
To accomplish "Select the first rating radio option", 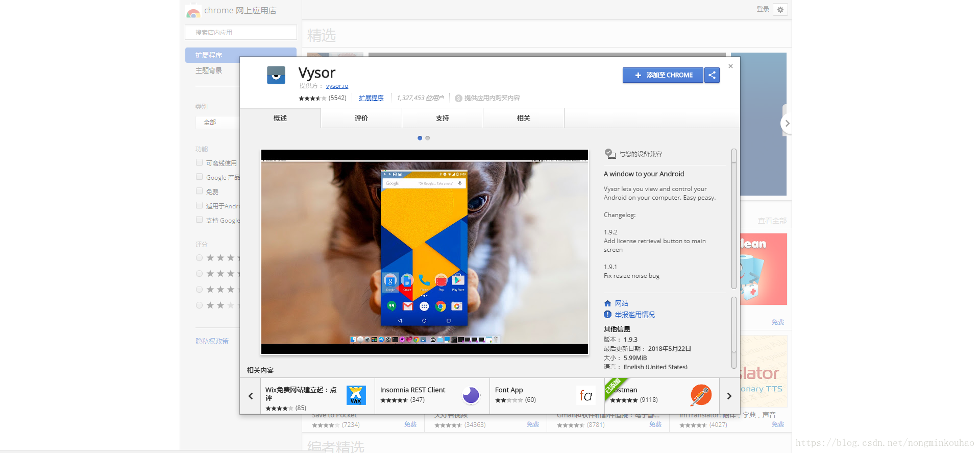I will [200, 258].
